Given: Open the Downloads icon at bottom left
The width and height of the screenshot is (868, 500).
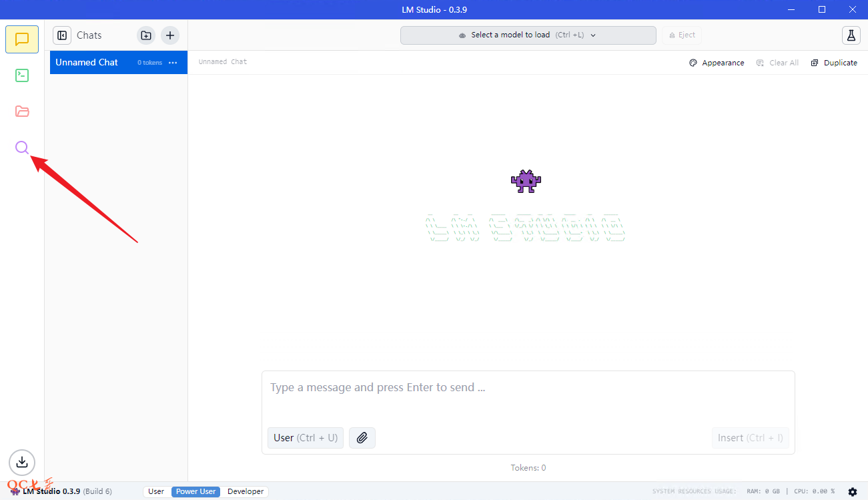Looking at the screenshot, I should point(22,462).
